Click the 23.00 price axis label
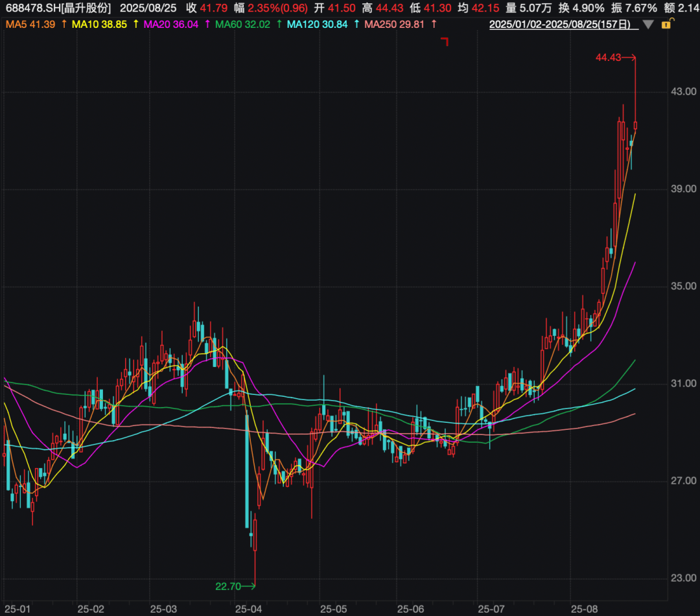 pos(684,578)
